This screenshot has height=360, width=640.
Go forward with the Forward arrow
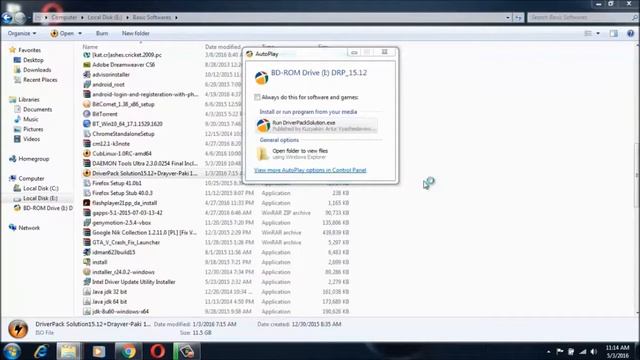tap(20, 18)
